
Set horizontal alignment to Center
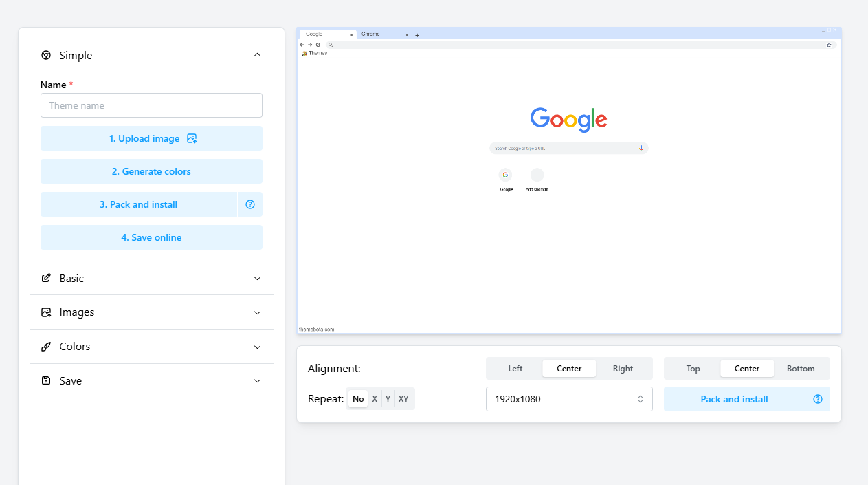[x=569, y=369]
